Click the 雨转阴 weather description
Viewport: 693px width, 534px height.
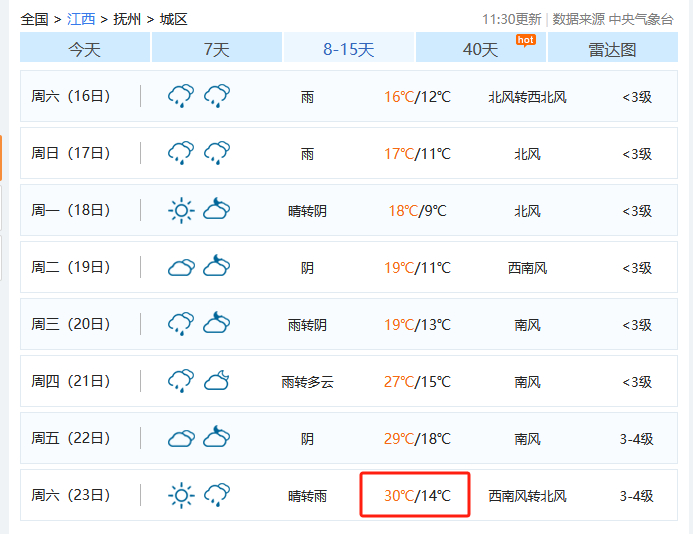pyautogui.click(x=308, y=325)
